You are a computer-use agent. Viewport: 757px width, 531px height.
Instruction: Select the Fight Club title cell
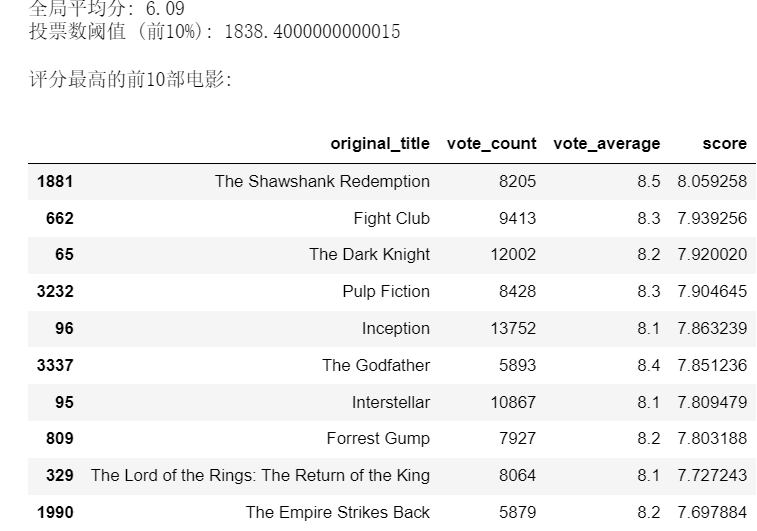(x=391, y=218)
